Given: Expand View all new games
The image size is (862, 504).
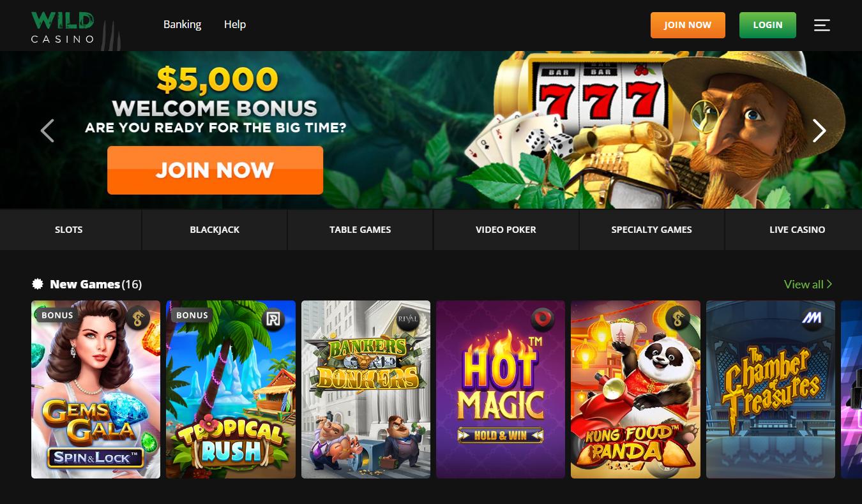Looking at the screenshot, I should [x=808, y=284].
